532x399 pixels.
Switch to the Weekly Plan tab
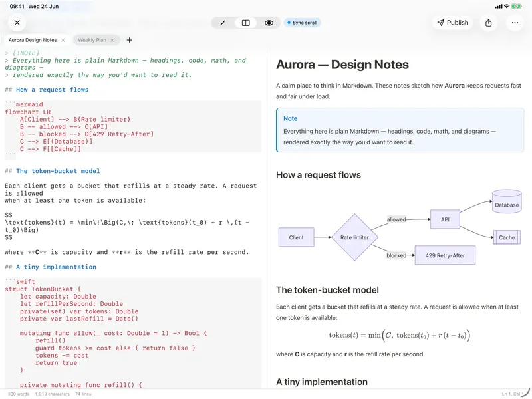click(92, 40)
